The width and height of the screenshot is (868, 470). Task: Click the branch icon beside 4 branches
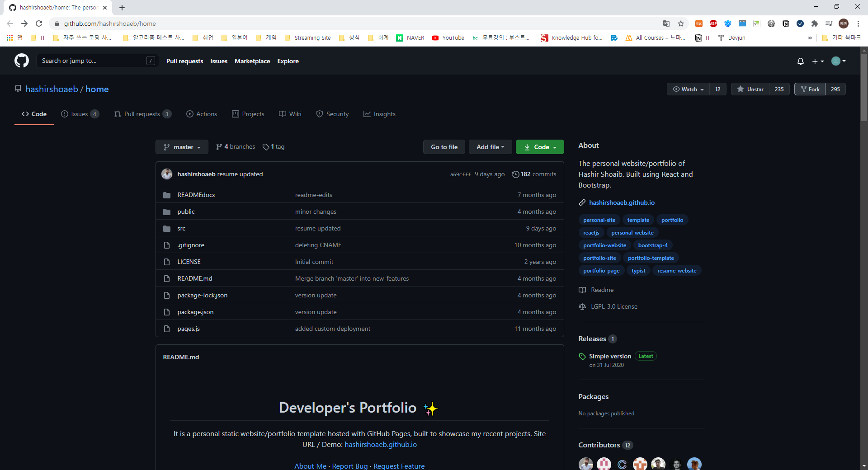click(219, 147)
